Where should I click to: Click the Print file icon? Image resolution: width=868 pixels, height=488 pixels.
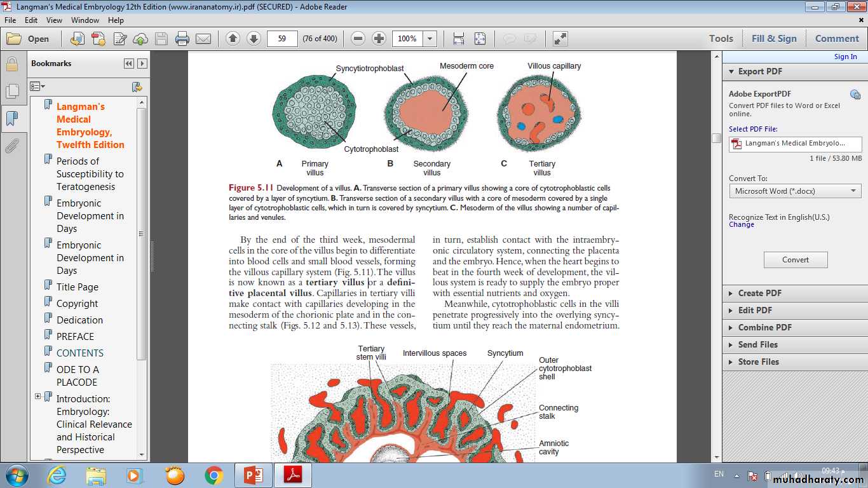pyautogui.click(x=182, y=39)
